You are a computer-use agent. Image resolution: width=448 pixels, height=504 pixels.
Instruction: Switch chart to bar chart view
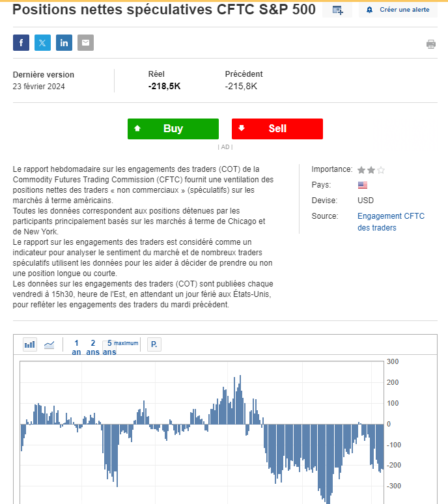tap(30, 344)
